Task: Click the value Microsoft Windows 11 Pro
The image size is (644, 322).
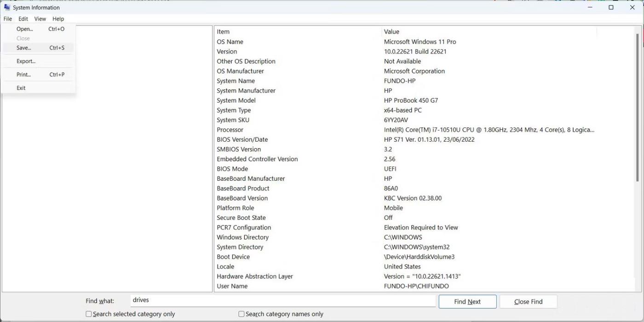Action: pyautogui.click(x=420, y=42)
